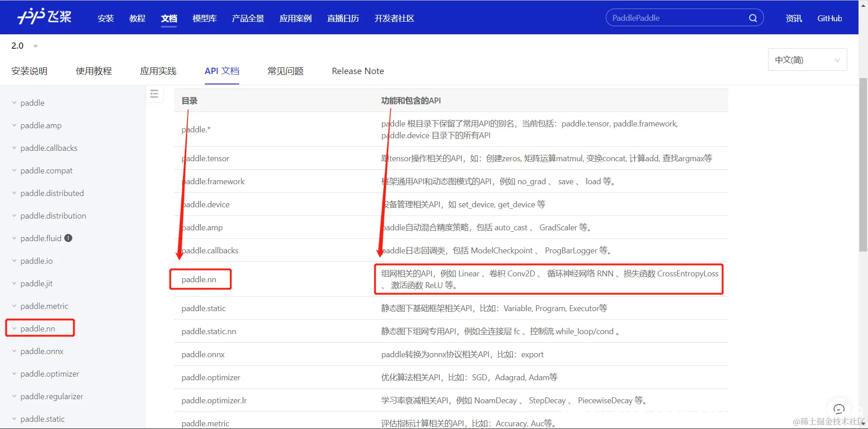Click the 资讯 link in the header
This screenshot has height=429, width=868.
coord(793,19)
